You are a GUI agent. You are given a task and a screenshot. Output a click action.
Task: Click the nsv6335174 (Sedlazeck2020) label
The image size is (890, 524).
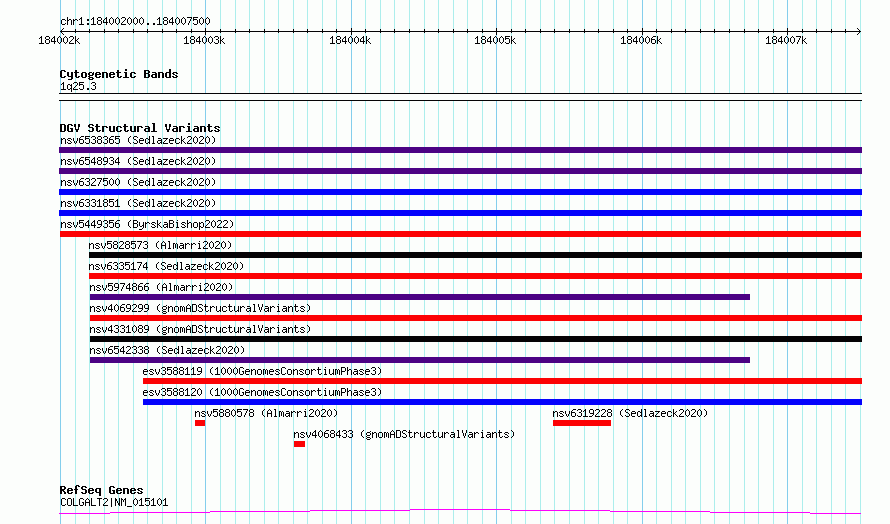166,266
